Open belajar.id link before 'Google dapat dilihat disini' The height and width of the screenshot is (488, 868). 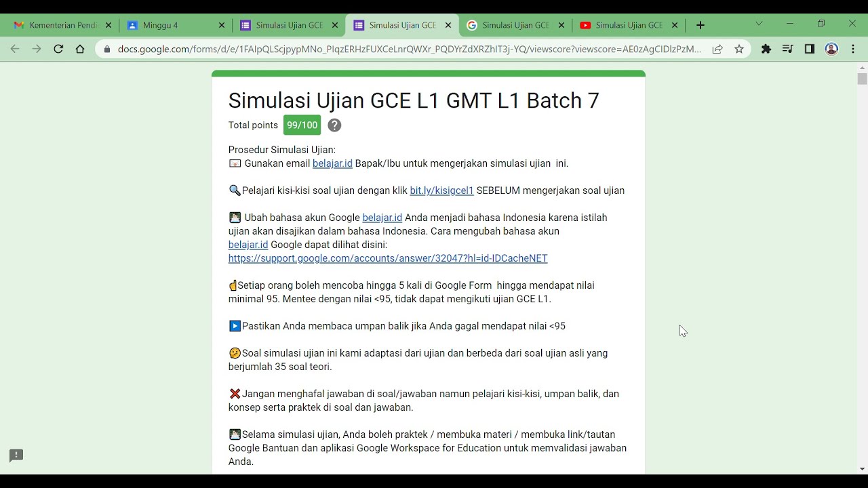[248, 245]
